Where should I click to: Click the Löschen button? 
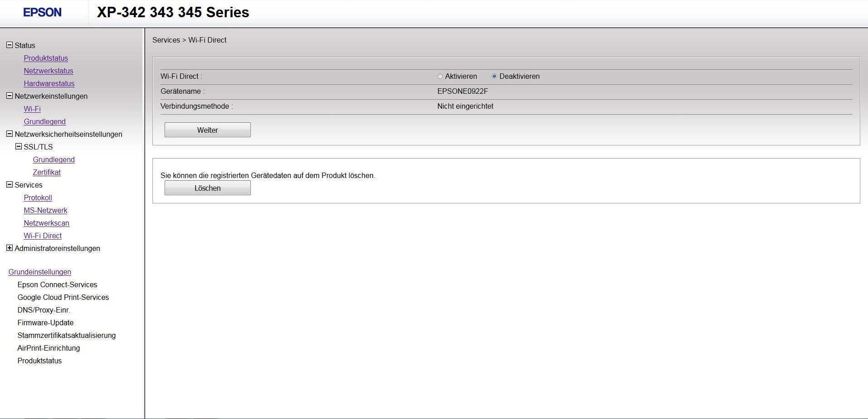click(208, 188)
